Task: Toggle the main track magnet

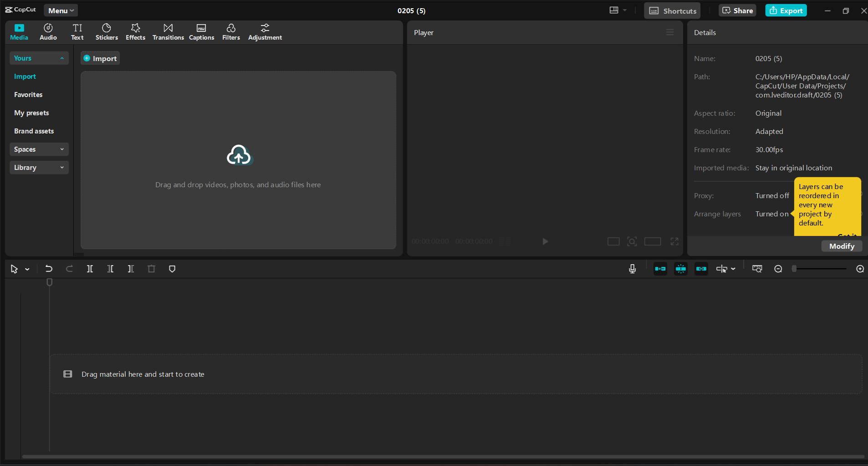Action: (660, 269)
